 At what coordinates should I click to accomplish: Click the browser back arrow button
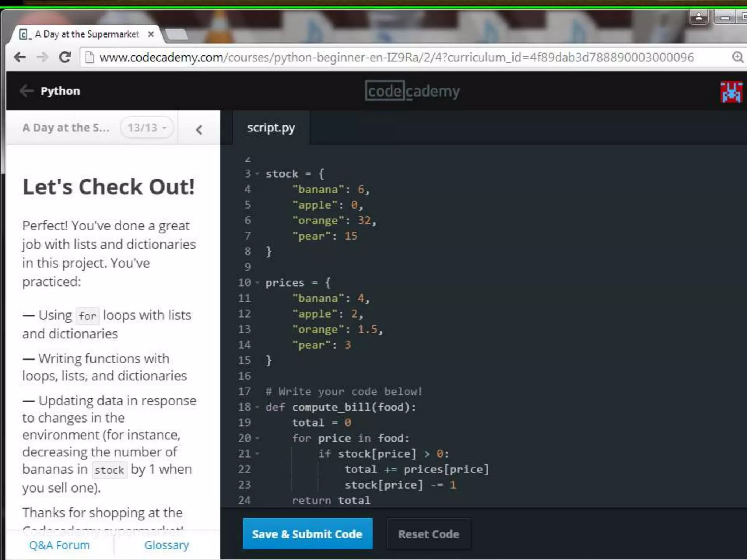point(20,57)
